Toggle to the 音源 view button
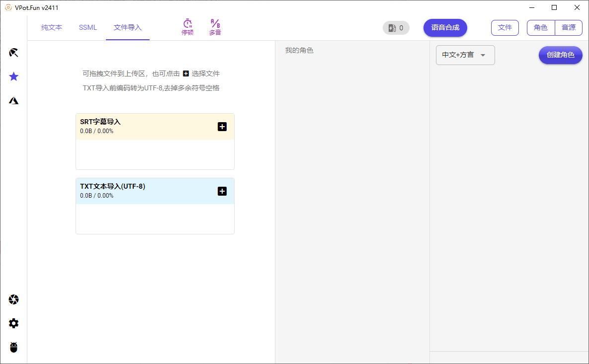589x364 pixels. 569,28
